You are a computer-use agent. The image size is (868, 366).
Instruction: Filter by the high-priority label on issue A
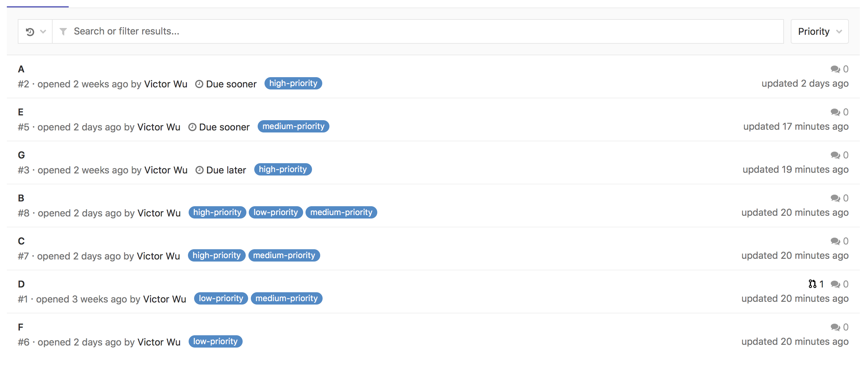(293, 83)
